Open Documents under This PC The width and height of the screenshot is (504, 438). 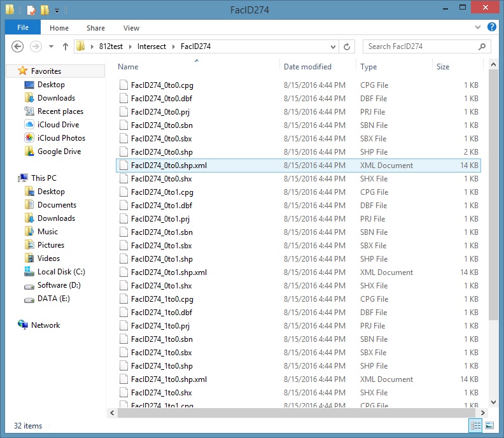point(57,205)
